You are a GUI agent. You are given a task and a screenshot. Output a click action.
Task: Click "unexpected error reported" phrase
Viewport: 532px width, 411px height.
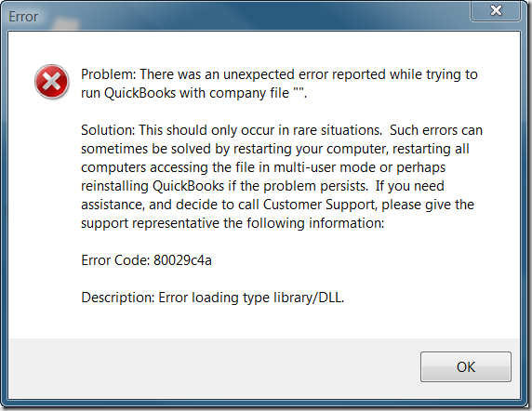(304, 74)
